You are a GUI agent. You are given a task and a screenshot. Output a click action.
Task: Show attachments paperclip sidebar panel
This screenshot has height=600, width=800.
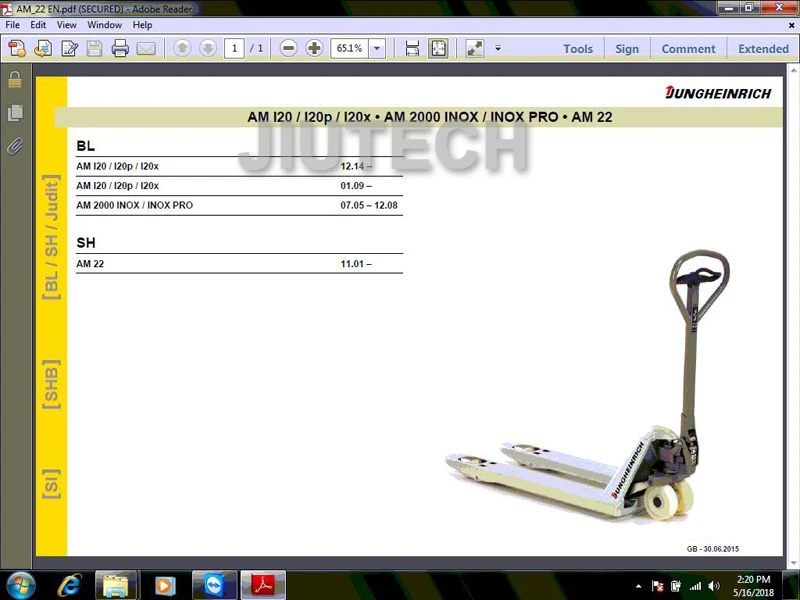[15, 146]
